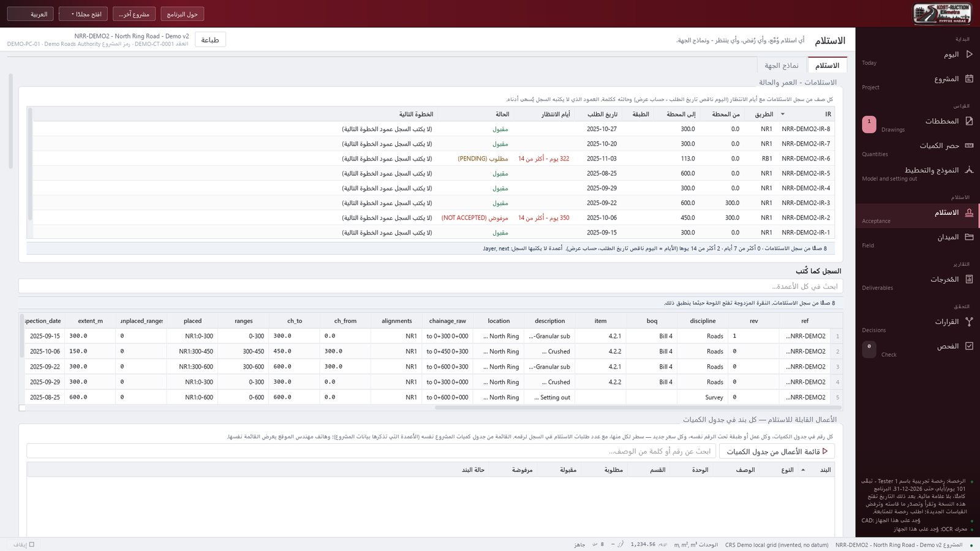The height and width of the screenshot is (551, 980).
Task: Open the Drawings (المخططات) sidebar icon
Action: click(969, 121)
